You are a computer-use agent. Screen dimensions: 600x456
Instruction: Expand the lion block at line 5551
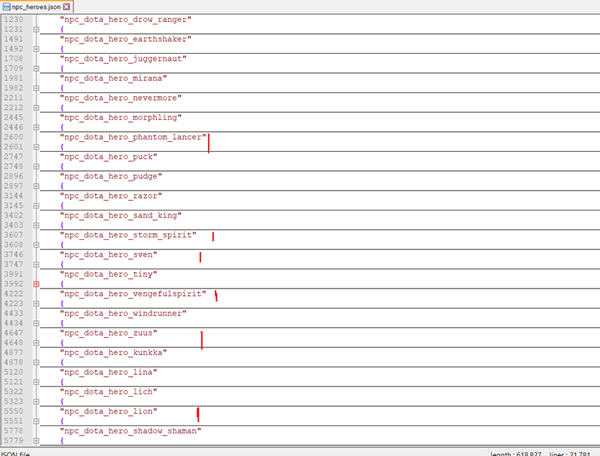36,421
